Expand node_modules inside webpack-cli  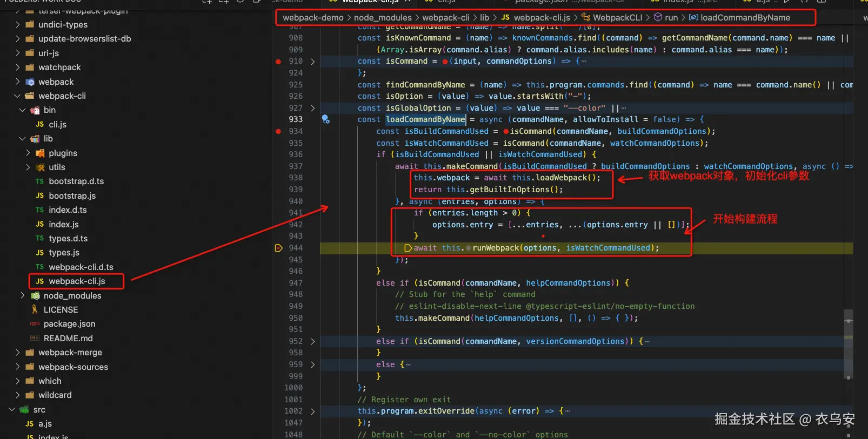coord(22,295)
